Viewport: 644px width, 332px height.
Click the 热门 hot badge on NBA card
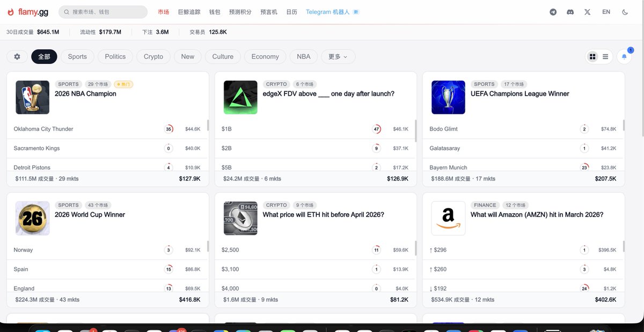123,84
